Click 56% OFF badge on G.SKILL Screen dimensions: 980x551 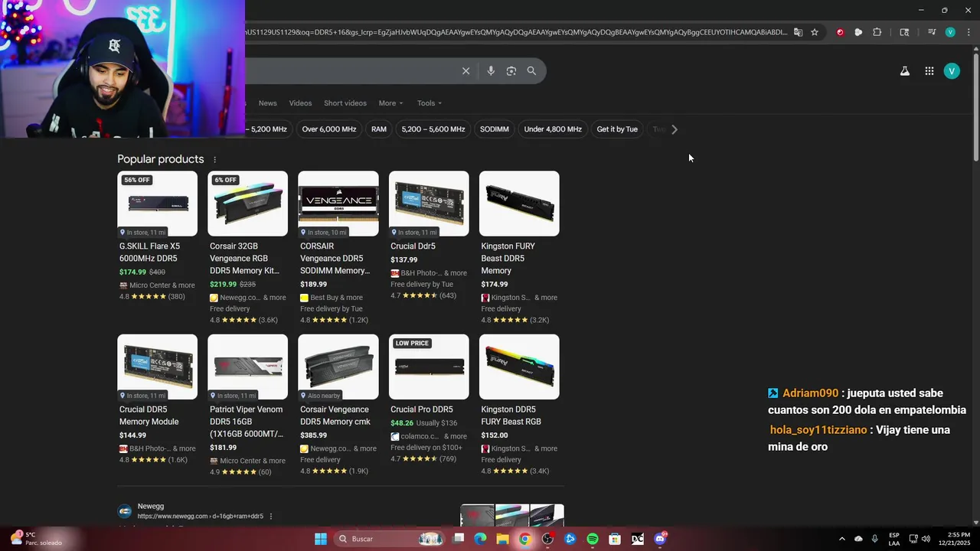pyautogui.click(x=137, y=181)
